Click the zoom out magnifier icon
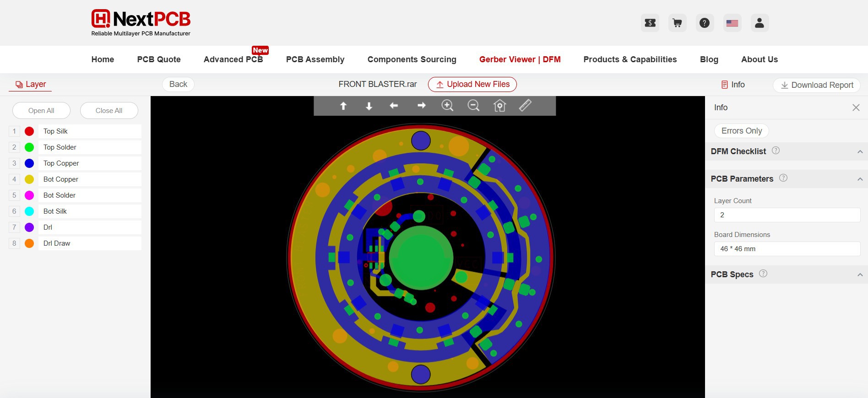This screenshot has height=398, width=868. click(473, 106)
